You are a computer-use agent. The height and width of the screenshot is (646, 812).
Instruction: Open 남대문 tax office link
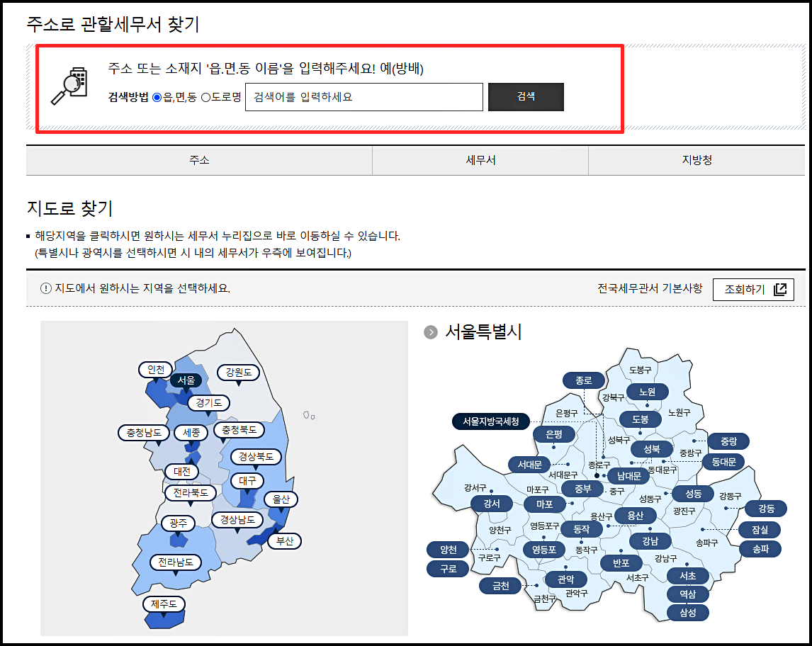pyautogui.click(x=628, y=476)
